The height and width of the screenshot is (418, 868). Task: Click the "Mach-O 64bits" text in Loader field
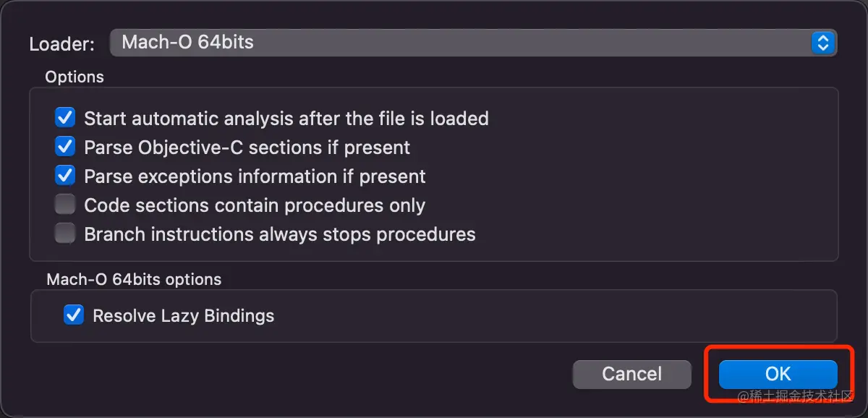pyautogui.click(x=187, y=42)
